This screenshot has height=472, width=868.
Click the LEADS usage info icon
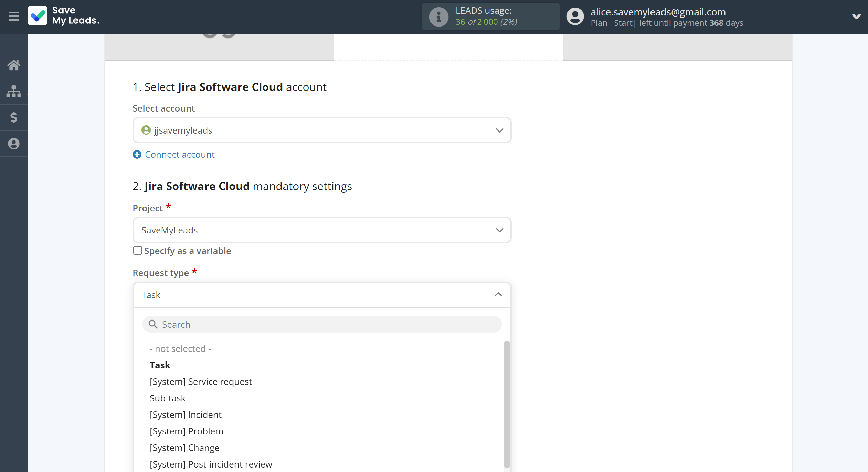tap(438, 17)
